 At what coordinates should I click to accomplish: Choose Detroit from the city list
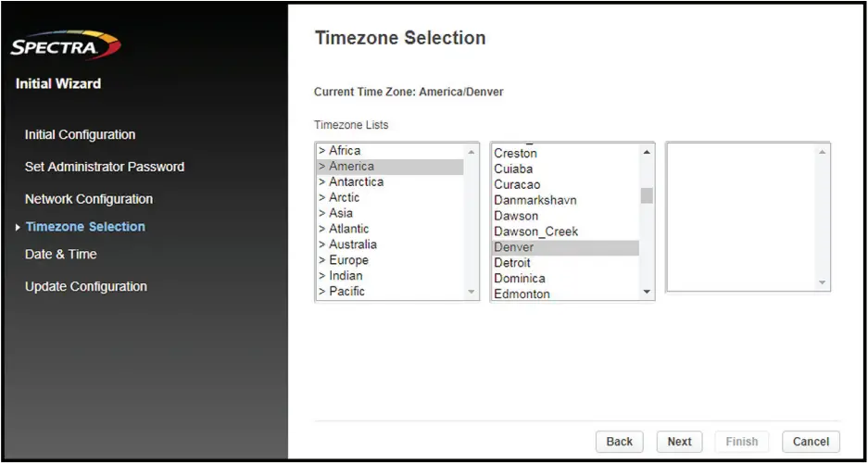tap(512, 263)
